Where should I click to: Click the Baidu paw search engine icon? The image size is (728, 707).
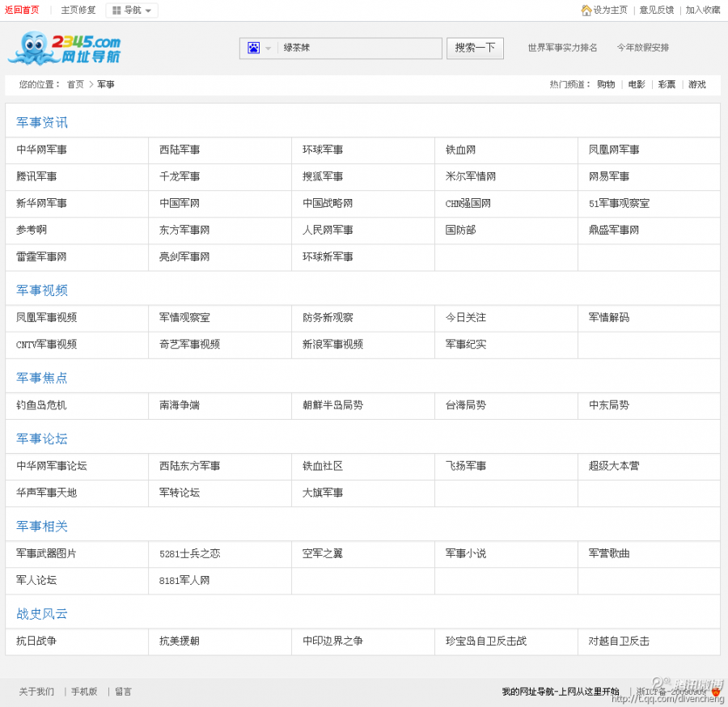pos(253,48)
